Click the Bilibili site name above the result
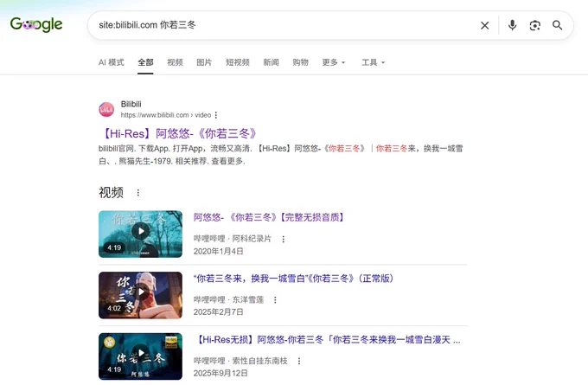Image resolution: width=588 pixels, height=385 pixels. (131, 104)
